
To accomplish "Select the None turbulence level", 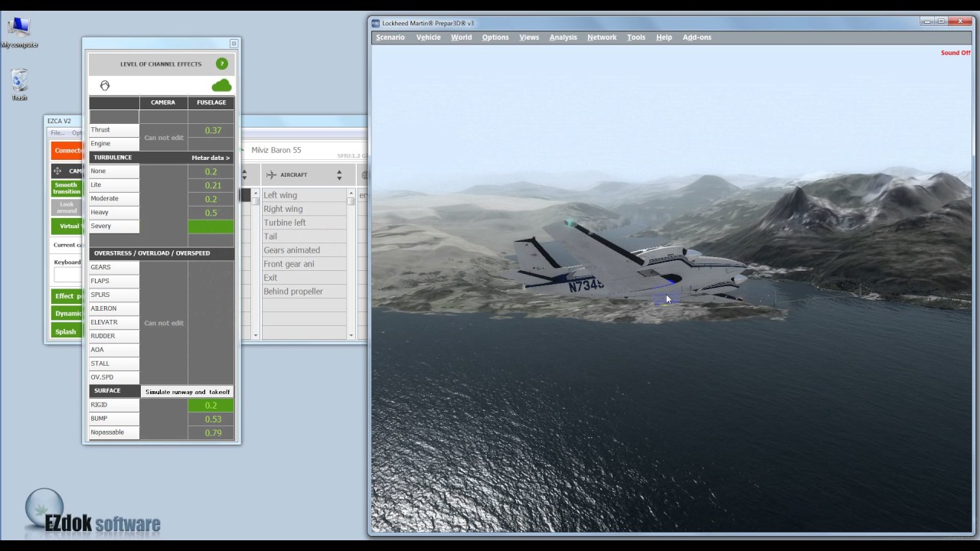I will (114, 171).
